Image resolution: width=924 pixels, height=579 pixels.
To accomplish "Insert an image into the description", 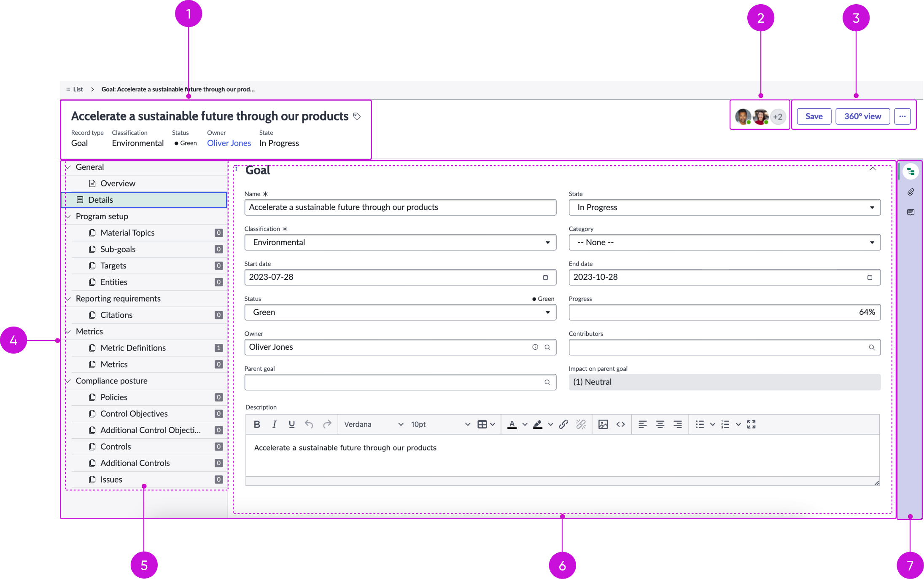I will pos(603,424).
